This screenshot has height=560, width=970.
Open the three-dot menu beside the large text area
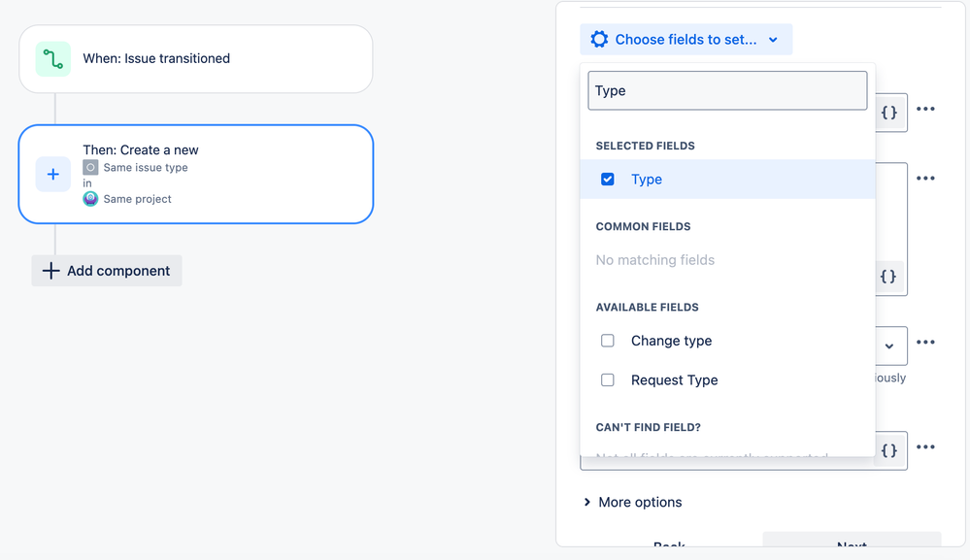[x=925, y=179]
